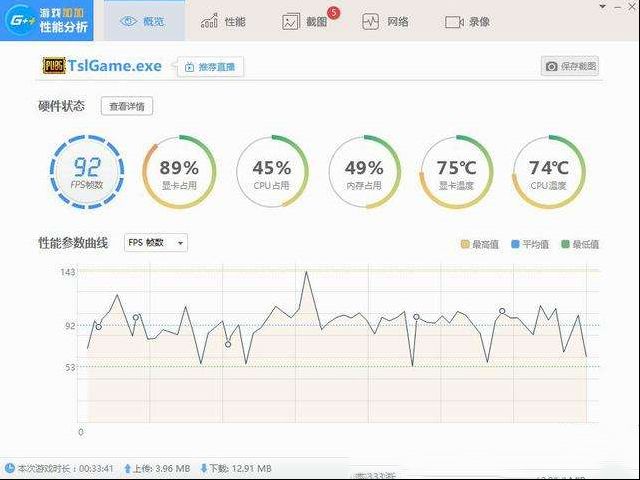Click the red badge showing 5
640x480 pixels.
point(333,13)
